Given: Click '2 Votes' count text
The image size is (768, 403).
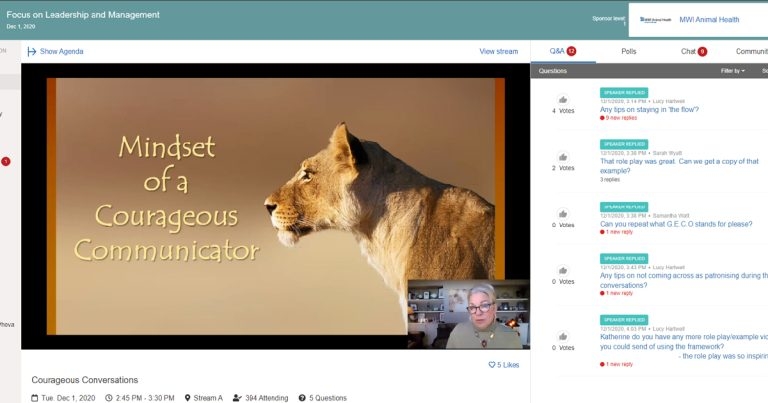Looking at the screenshot, I should coord(563,168).
